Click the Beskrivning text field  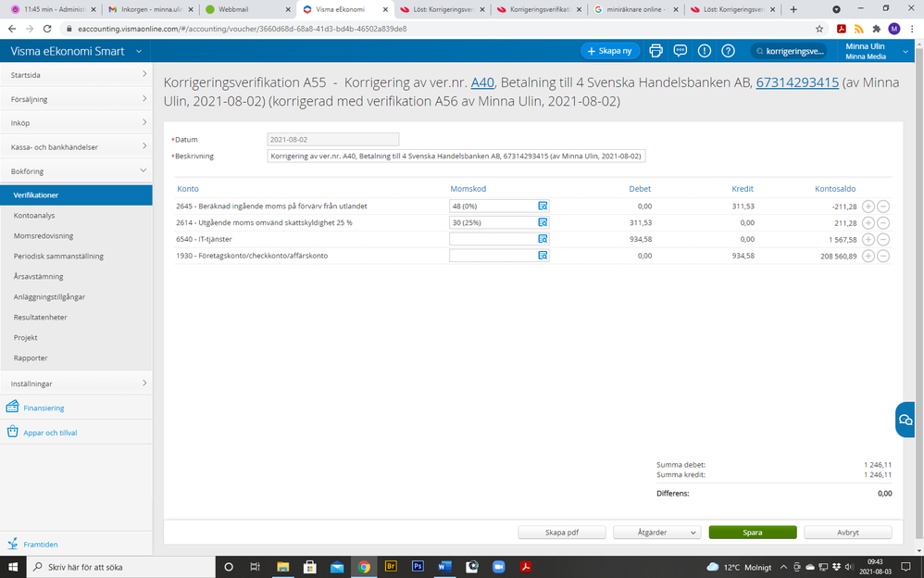[456, 157]
